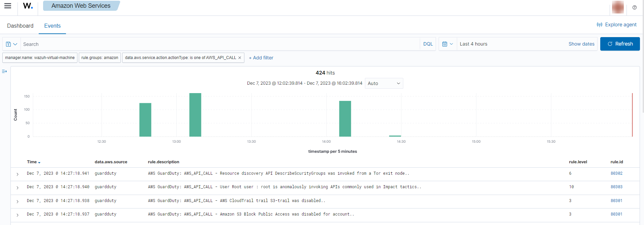Open the calendar quick date menu

(x=447, y=44)
